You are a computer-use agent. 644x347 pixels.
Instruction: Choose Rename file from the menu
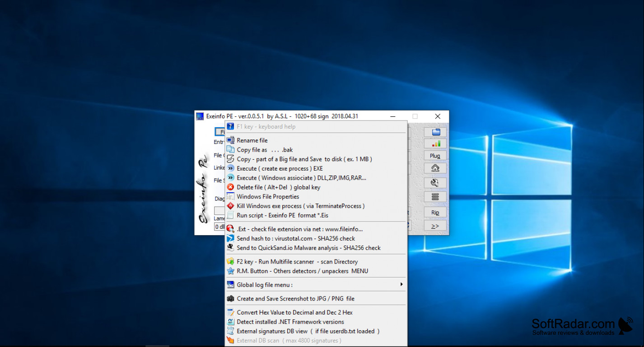tap(316, 140)
